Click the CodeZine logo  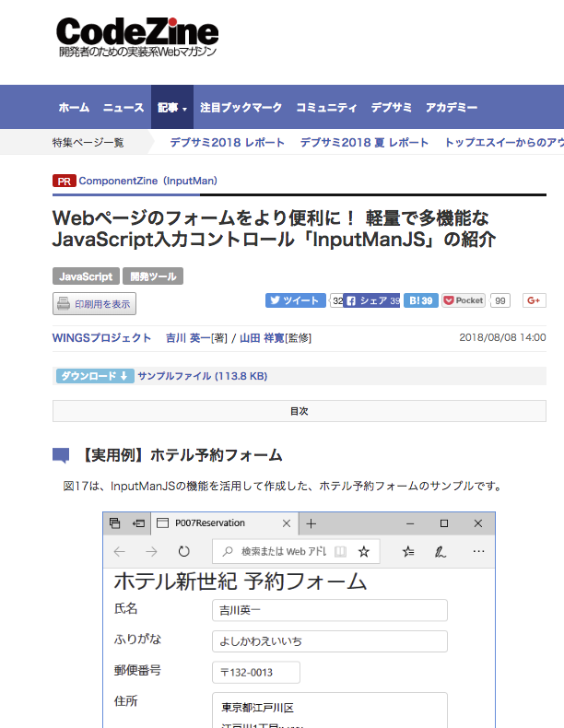tap(137, 37)
